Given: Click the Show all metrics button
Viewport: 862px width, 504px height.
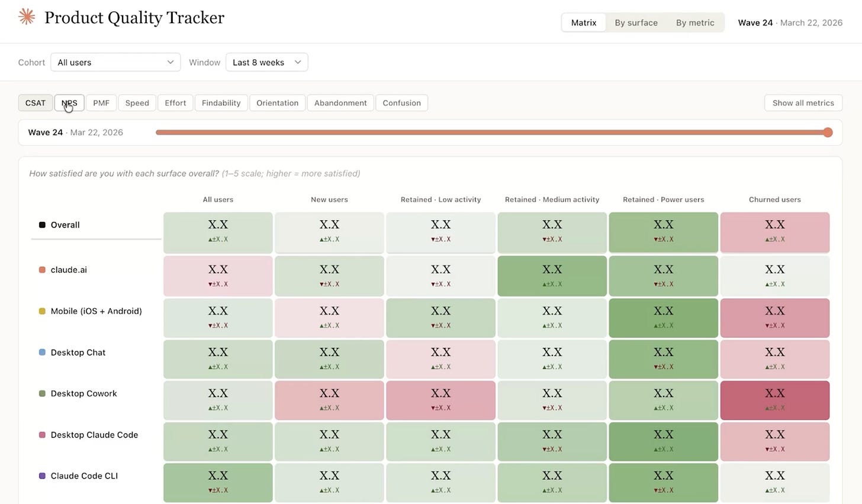Looking at the screenshot, I should 803,103.
